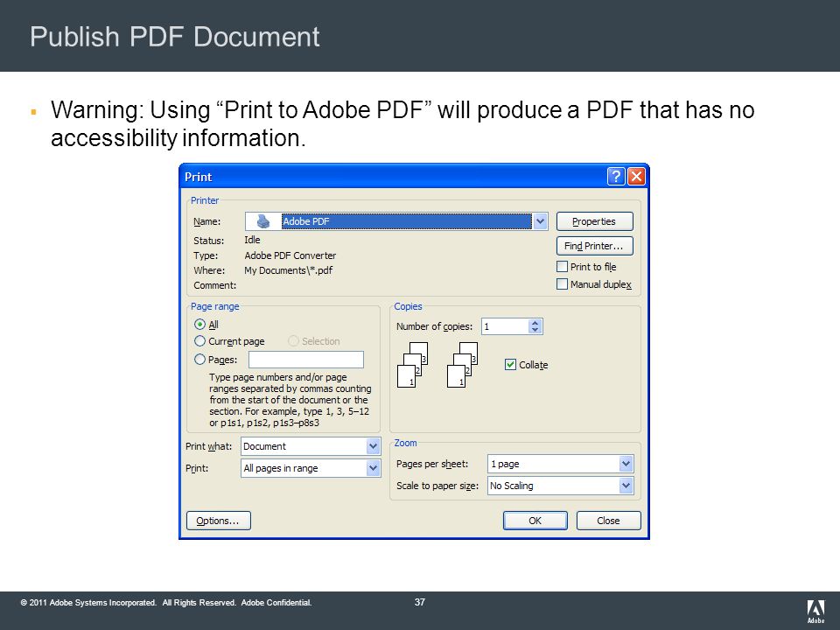Click the page range instructions text
The height and width of the screenshot is (630, 840).
coord(290,400)
